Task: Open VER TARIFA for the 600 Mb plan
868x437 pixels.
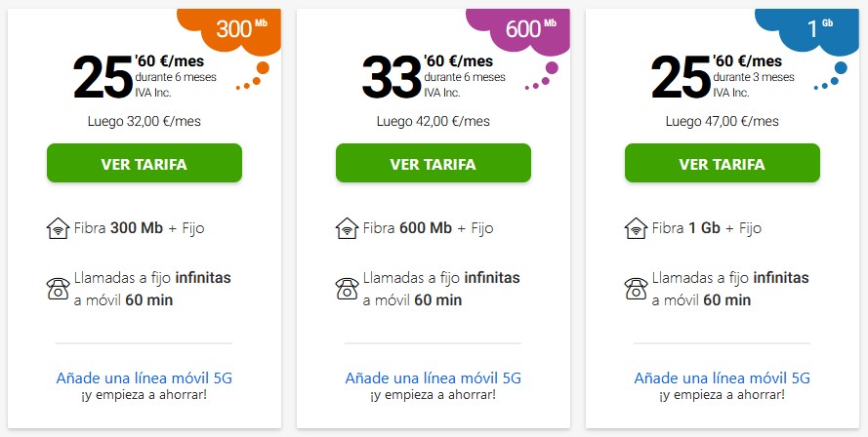Action: tap(434, 163)
